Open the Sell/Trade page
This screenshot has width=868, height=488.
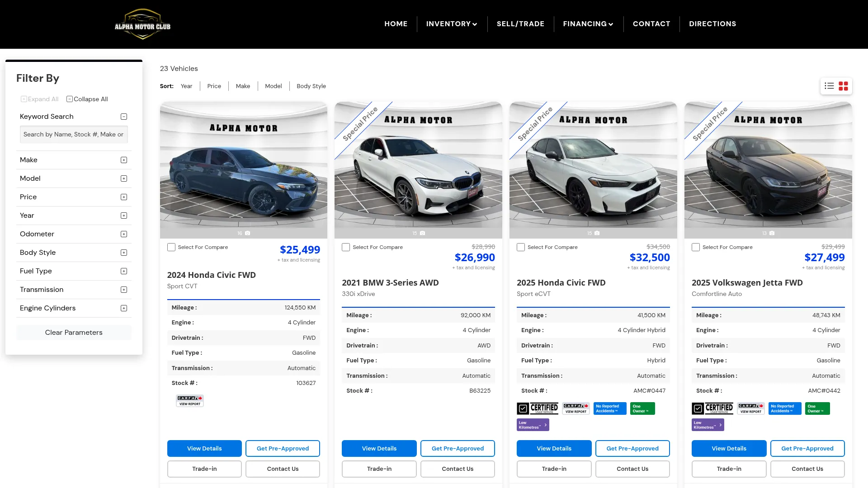point(520,24)
